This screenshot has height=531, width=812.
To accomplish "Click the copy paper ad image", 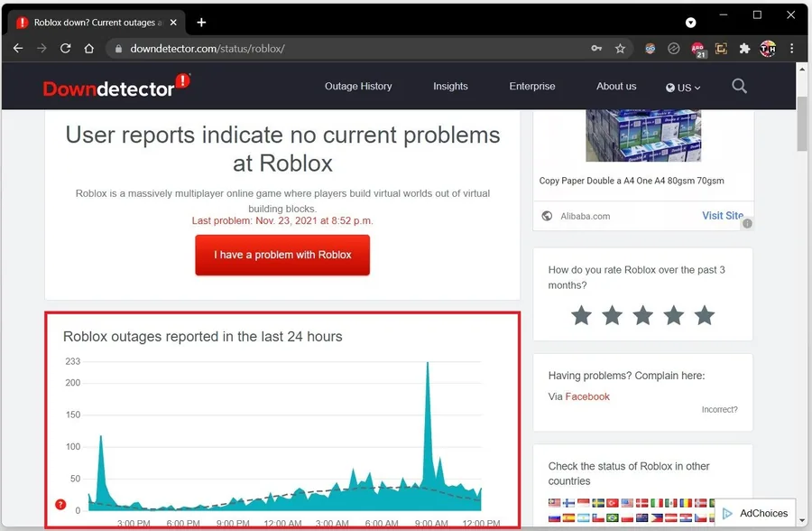I will coord(643,135).
